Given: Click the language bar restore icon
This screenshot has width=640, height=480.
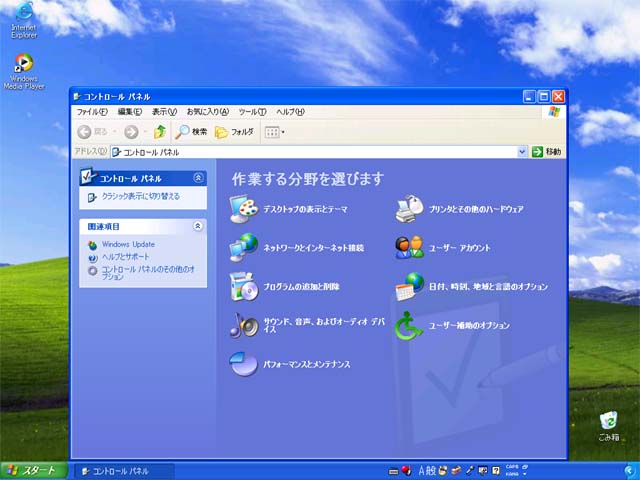Looking at the screenshot, I should (x=525, y=467).
